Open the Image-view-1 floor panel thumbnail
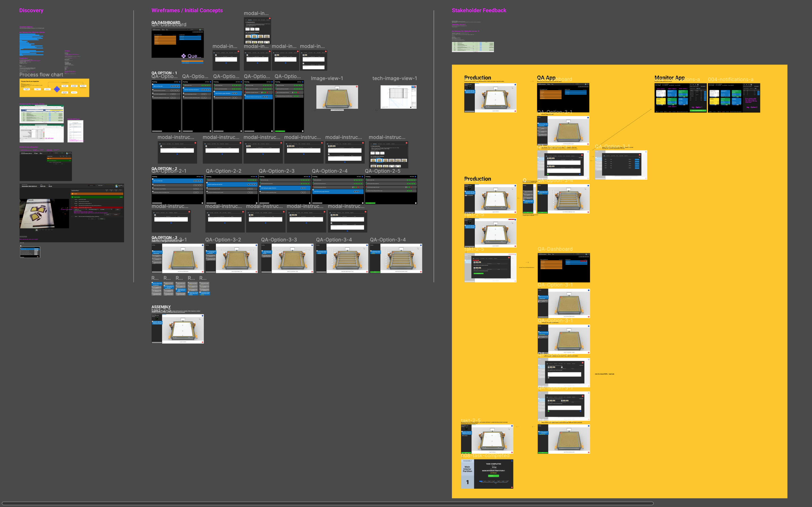This screenshot has height=507, width=812. click(x=337, y=97)
